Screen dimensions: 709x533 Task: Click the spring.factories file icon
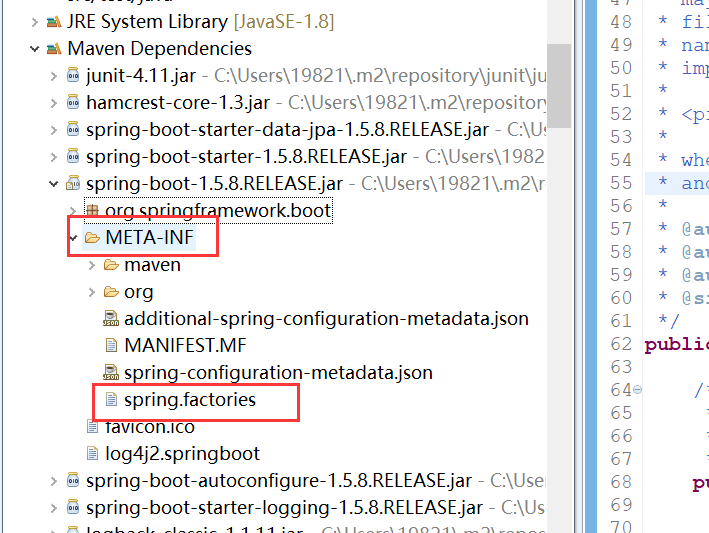(111, 399)
